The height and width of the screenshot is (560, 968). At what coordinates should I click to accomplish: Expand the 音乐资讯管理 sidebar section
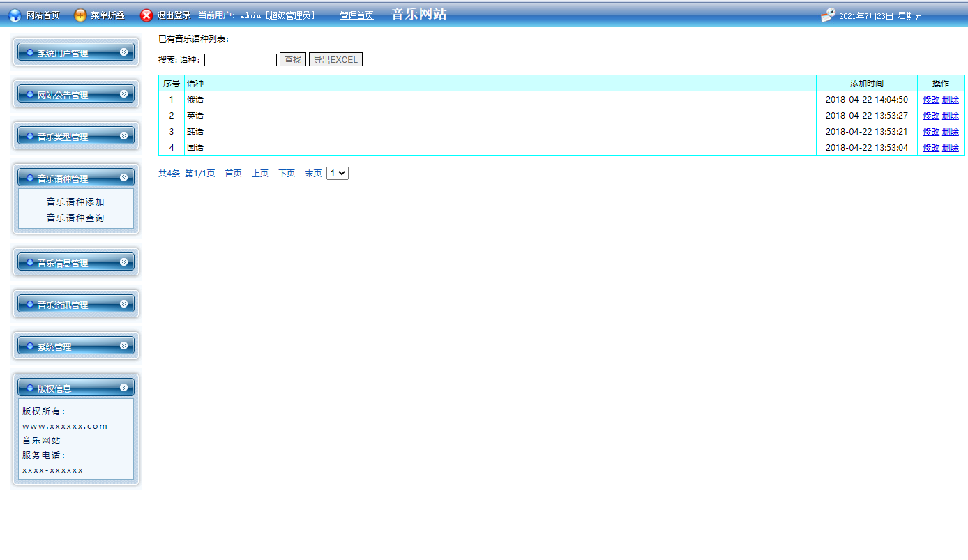(x=76, y=304)
